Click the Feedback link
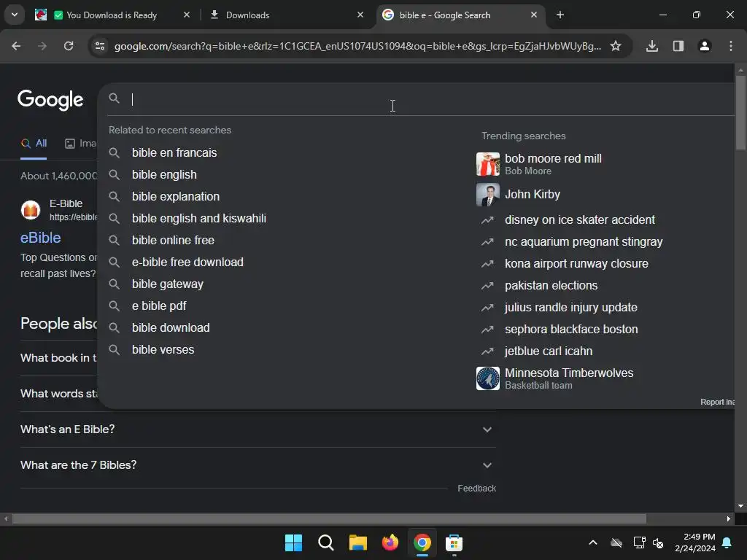This screenshot has height=560, width=747. tap(476, 489)
